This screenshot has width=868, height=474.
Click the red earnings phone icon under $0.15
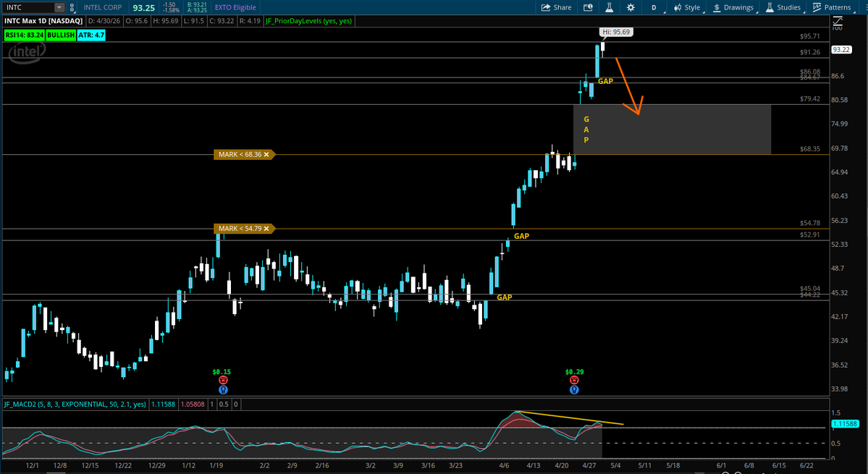pyautogui.click(x=222, y=380)
